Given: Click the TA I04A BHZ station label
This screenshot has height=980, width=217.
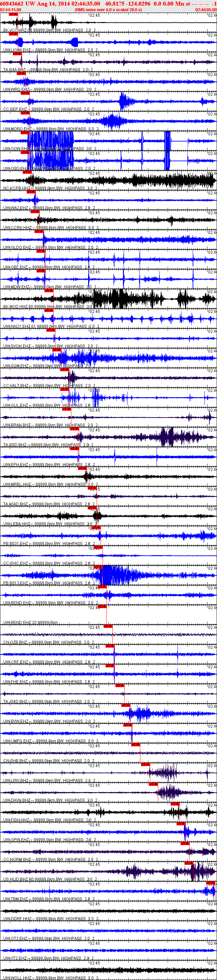Looking at the screenshot, I should [x=48, y=70].
